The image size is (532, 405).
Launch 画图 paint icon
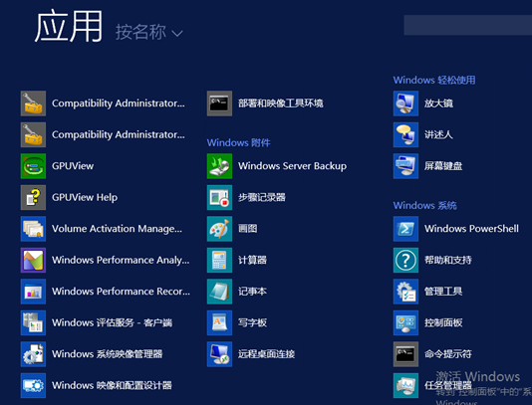tap(219, 229)
